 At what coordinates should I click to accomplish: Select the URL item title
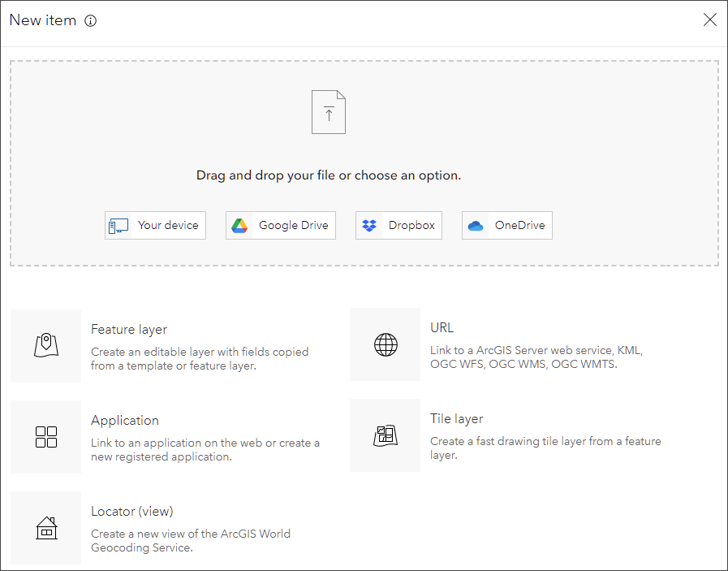pos(442,328)
